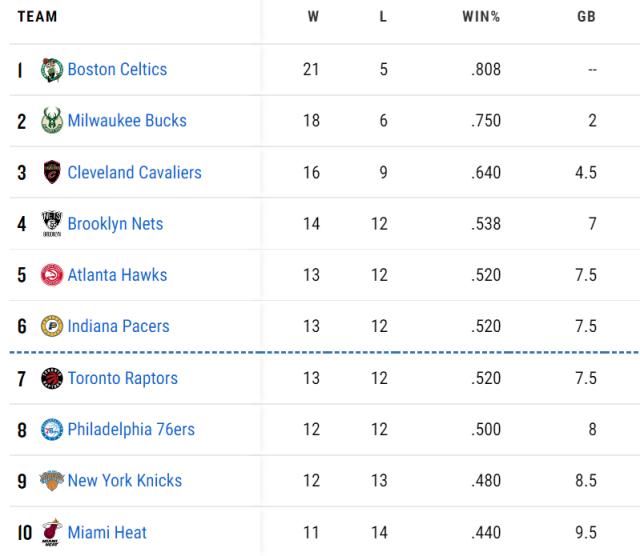
Task: Click the Miami Heat logo icon
Action: pos(52,533)
